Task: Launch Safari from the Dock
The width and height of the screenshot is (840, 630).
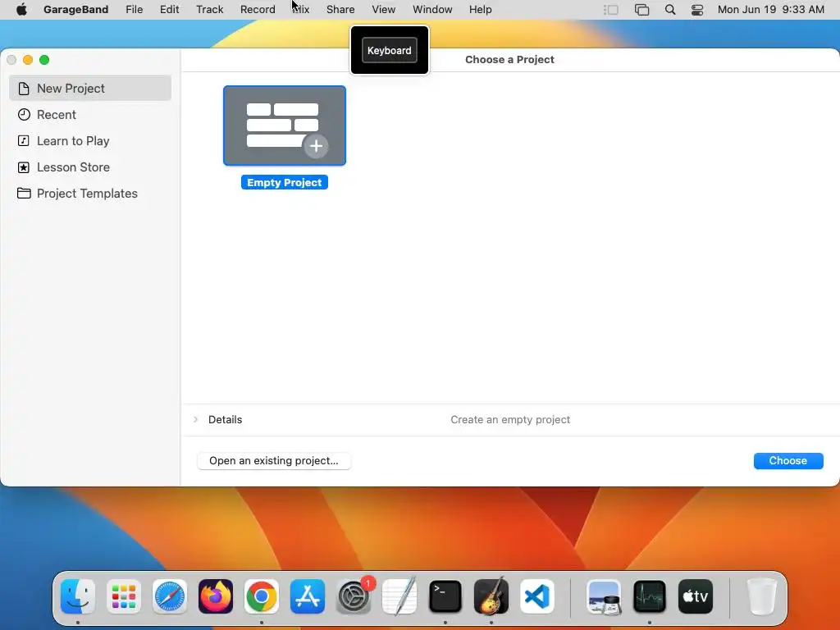Action: pyautogui.click(x=170, y=596)
